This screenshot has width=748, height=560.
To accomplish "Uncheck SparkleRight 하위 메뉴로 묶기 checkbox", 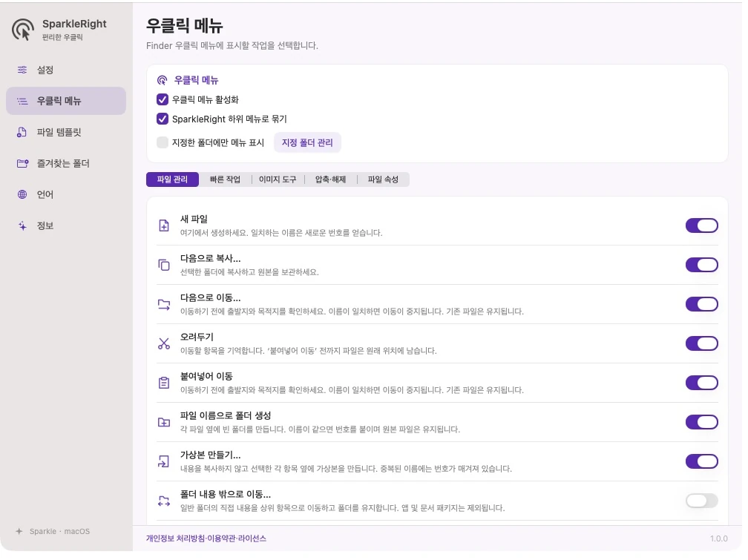I will tap(163, 119).
